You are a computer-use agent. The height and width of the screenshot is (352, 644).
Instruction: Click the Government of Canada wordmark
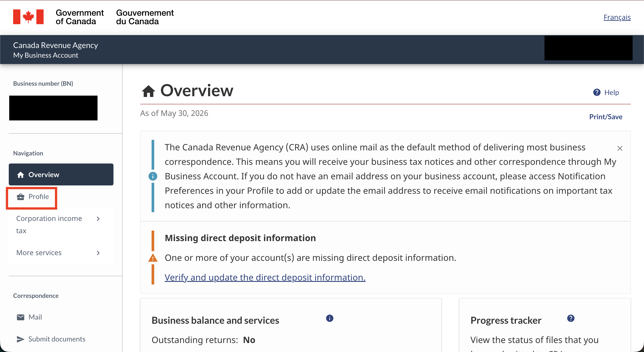[x=80, y=17]
